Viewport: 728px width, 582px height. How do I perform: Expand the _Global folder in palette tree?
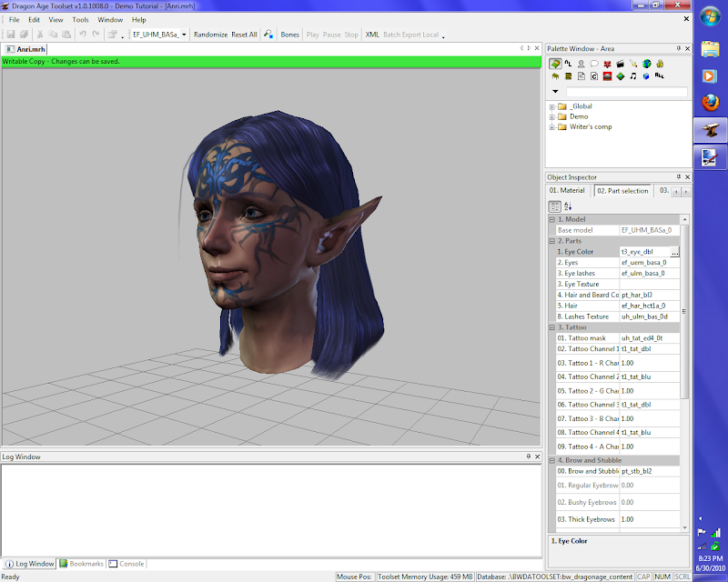552,106
